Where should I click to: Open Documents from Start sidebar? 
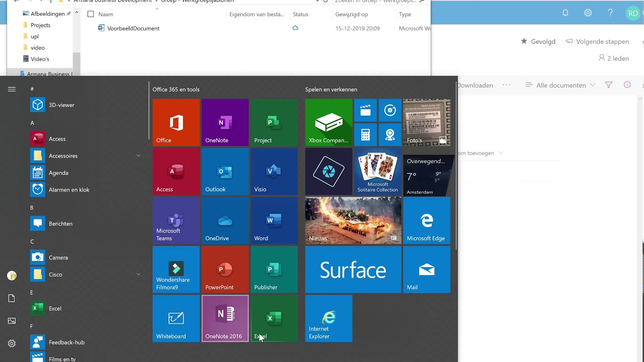click(12, 299)
